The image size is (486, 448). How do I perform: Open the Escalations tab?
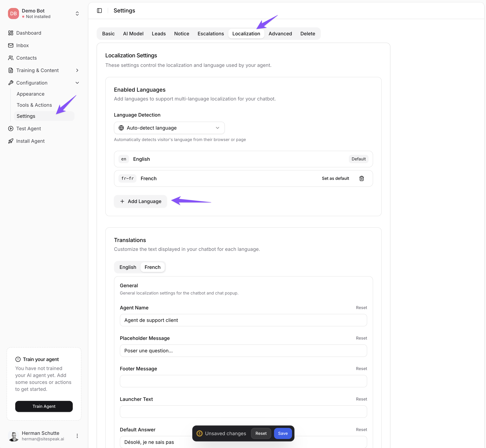point(210,34)
